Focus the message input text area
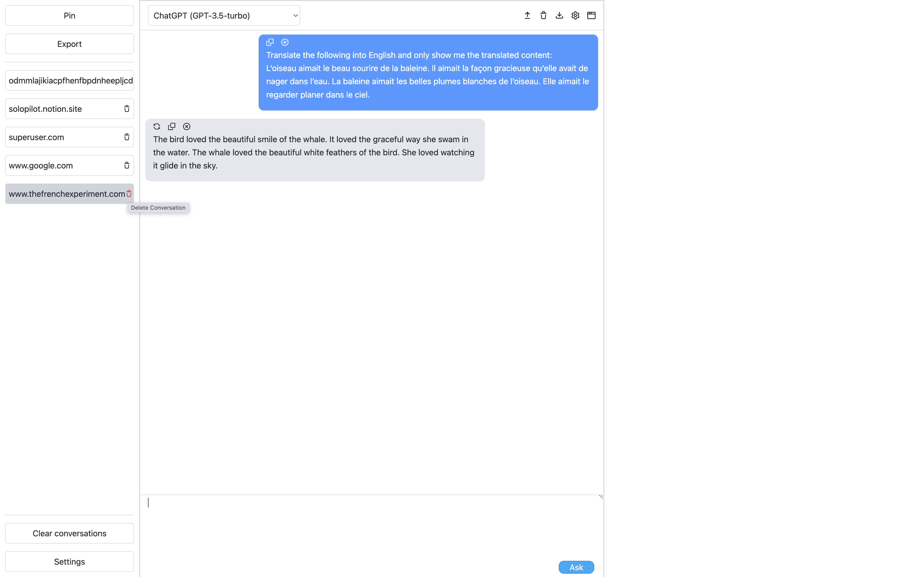924x577 pixels. coord(372,527)
